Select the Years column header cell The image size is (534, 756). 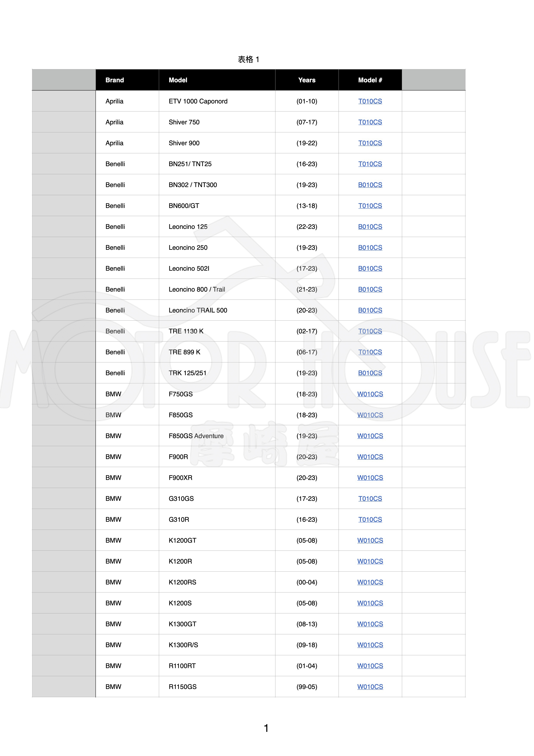307,80
